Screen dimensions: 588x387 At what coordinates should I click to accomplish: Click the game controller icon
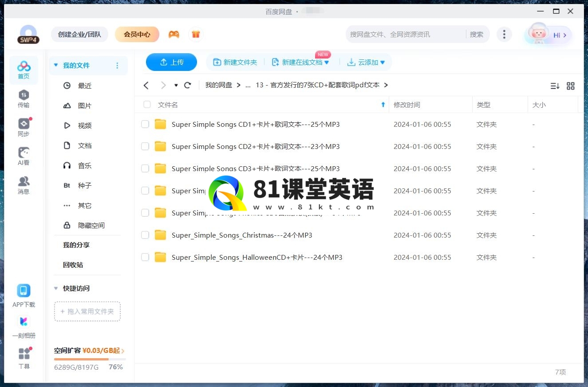tap(174, 34)
